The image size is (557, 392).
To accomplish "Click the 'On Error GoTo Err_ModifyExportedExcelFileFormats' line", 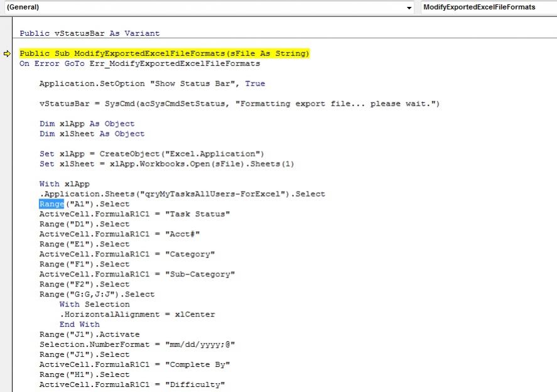I will 140,63.
